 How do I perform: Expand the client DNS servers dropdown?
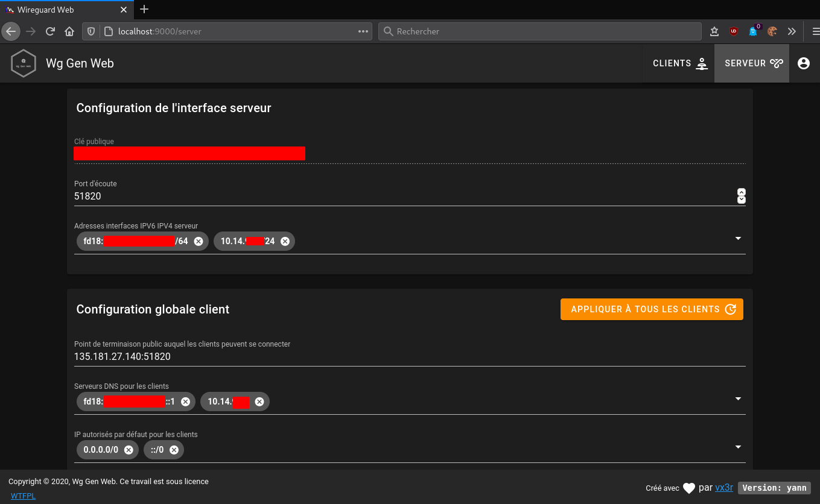pos(738,399)
